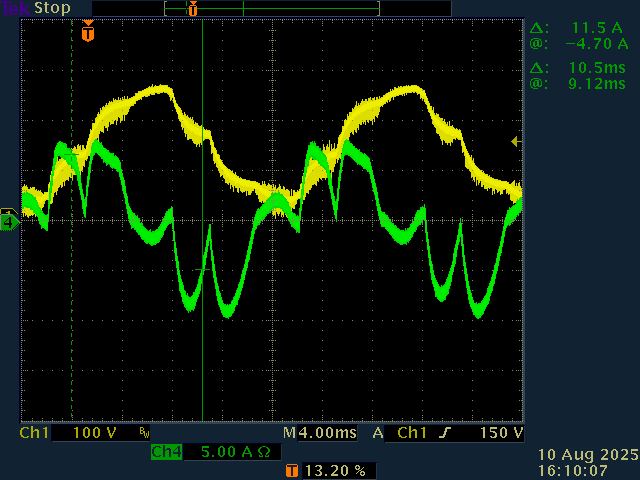This screenshot has width=640, height=480.
Task: Click the Stop acquisition status label
Action: pyautogui.click(x=53, y=8)
